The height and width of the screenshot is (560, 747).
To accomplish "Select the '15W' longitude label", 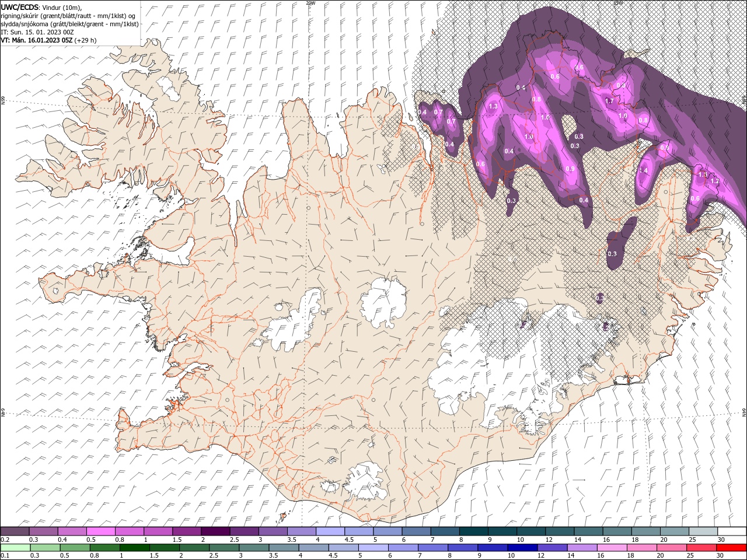I will (617, 3).
